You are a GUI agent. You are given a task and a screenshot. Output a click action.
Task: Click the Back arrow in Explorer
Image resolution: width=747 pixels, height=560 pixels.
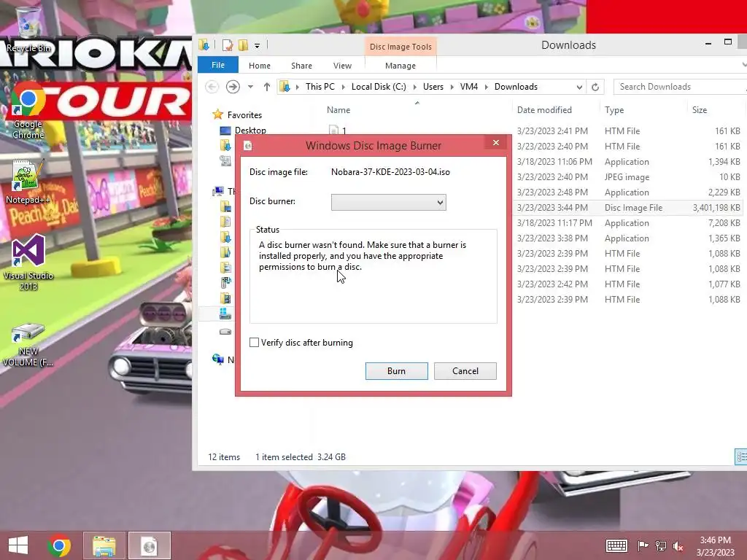tap(212, 87)
